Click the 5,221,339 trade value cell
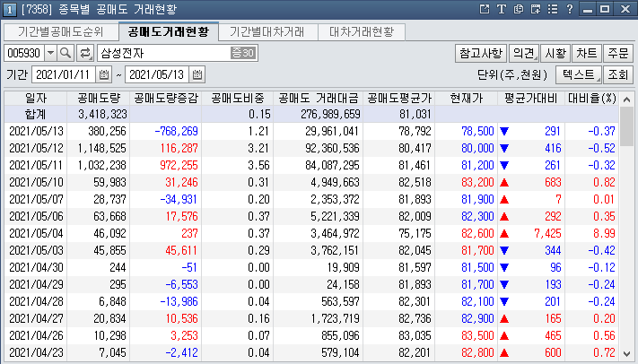Screen dimensions: 638x364 click(x=318, y=216)
